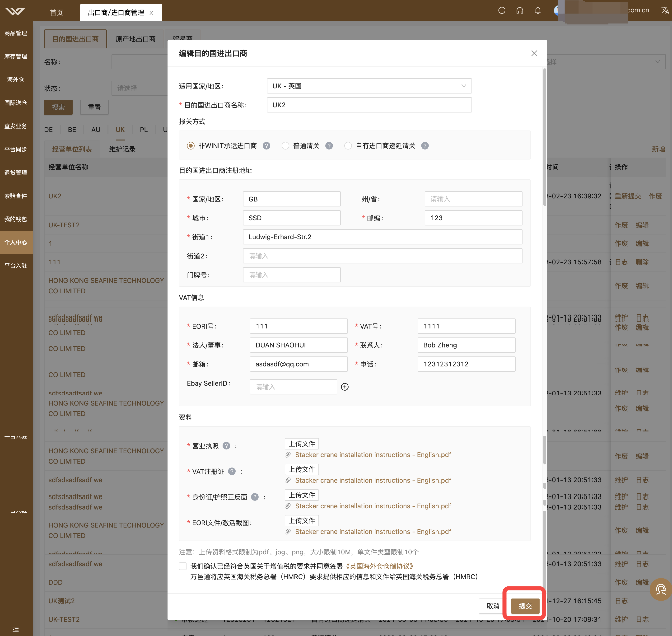672x636 pixels.
Task: Focus the 街道1 field
Action: [x=383, y=237]
